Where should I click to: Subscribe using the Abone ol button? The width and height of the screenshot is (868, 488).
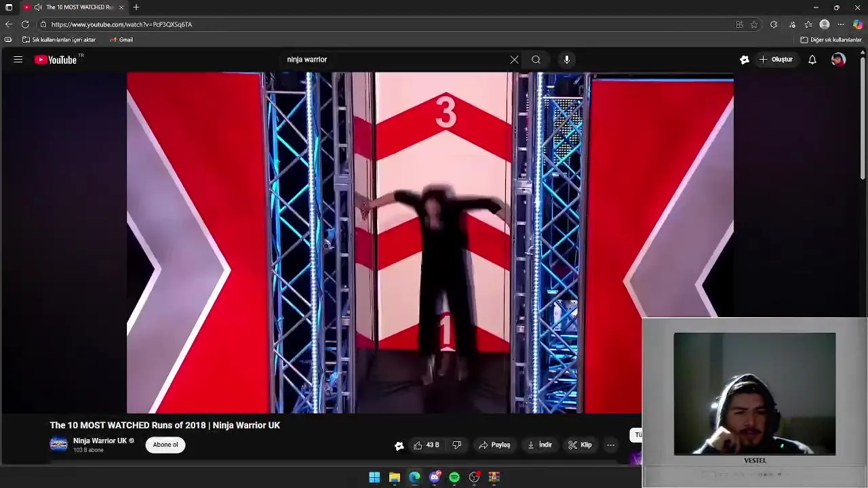[165, 445]
